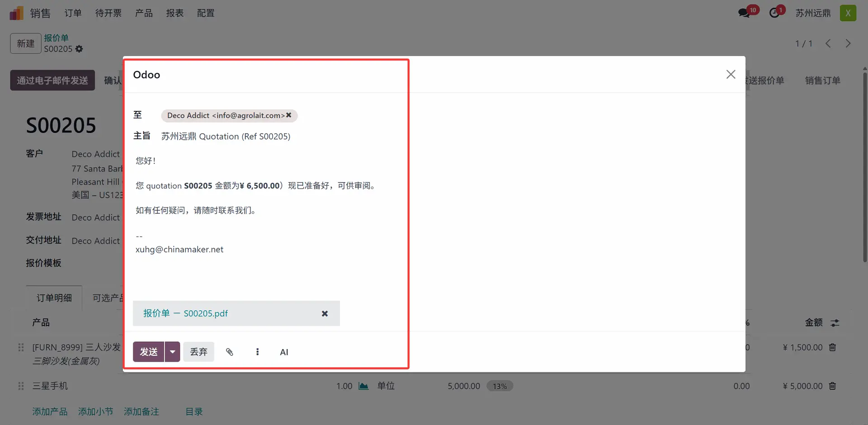Click the 丢弃 button to discard the email

pyautogui.click(x=198, y=352)
